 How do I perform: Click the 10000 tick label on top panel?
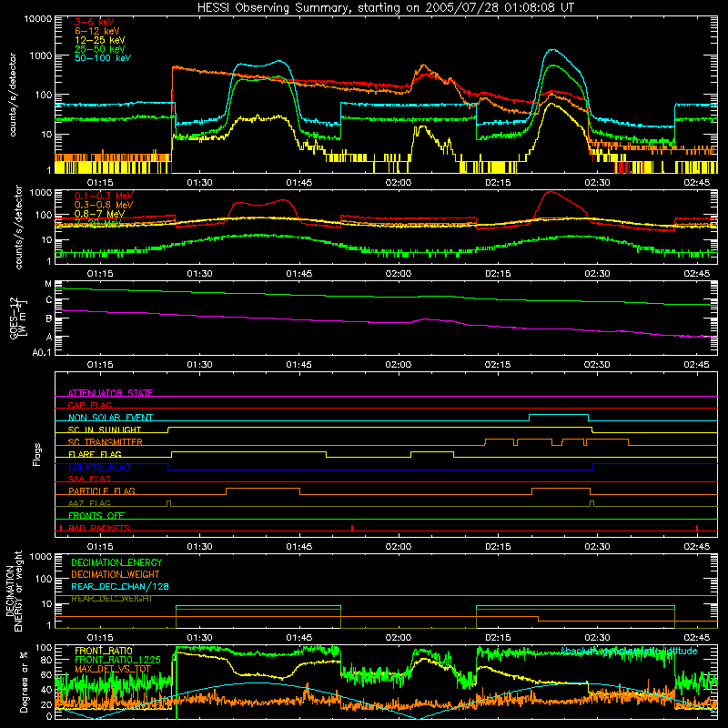tap(38, 19)
